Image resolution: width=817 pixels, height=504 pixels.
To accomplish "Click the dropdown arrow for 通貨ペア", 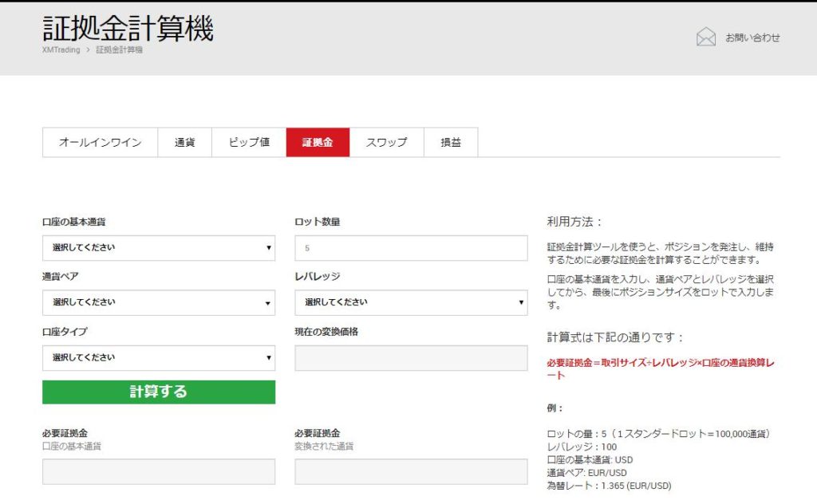I will click(268, 303).
